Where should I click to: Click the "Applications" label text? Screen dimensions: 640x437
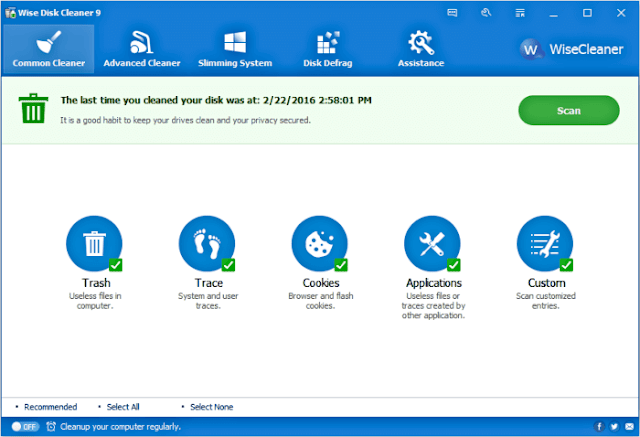coord(434,283)
